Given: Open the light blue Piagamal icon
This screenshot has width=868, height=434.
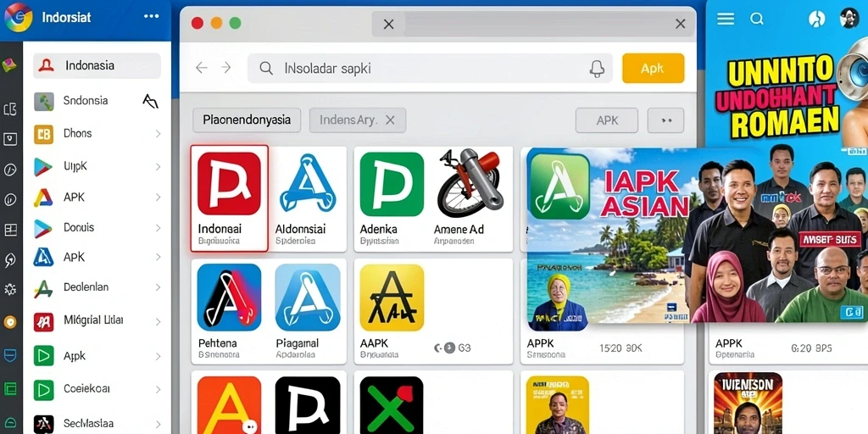Looking at the screenshot, I should (308, 298).
